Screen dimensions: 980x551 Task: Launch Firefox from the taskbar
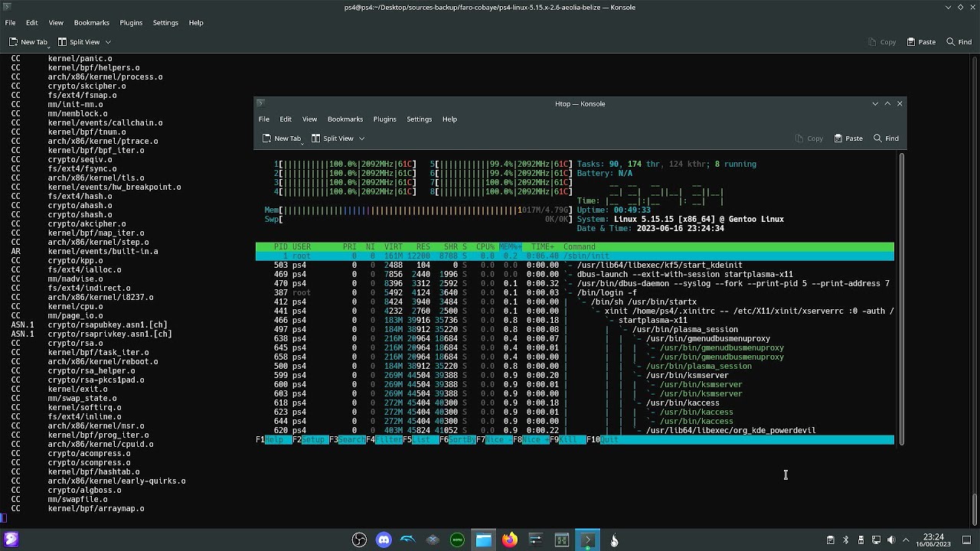509,540
